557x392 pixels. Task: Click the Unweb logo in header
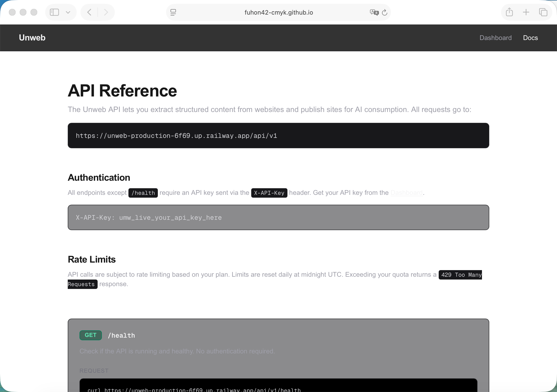[x=32, y=38]
